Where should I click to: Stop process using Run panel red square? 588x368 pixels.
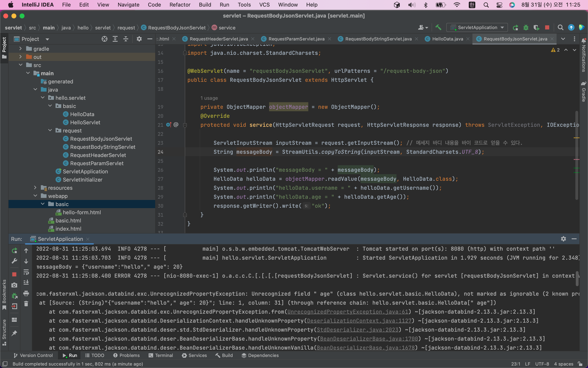[x=14, y=274]
